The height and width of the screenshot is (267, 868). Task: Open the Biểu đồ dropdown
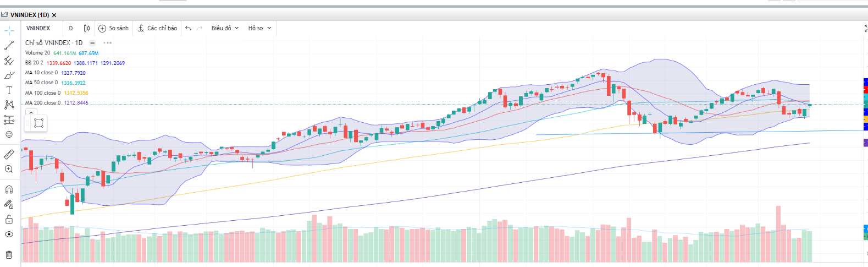pyautogui.click(x=225, y=28)
